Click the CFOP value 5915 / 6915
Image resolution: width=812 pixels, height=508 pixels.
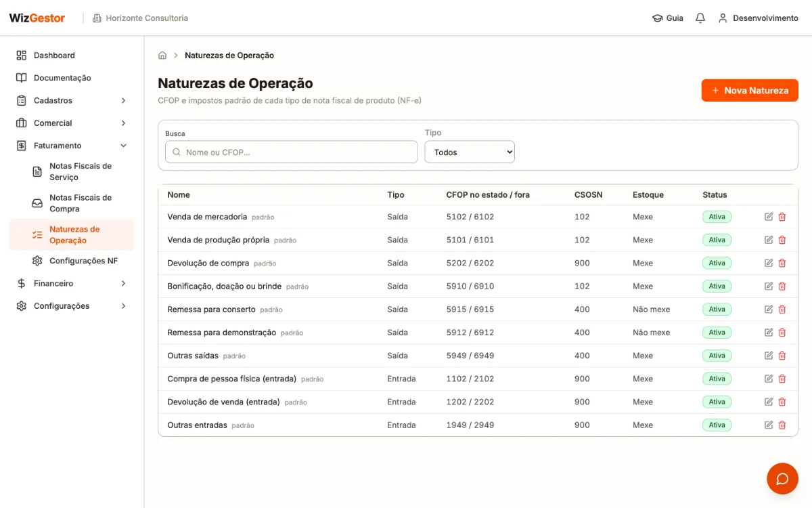coord(470,309)
